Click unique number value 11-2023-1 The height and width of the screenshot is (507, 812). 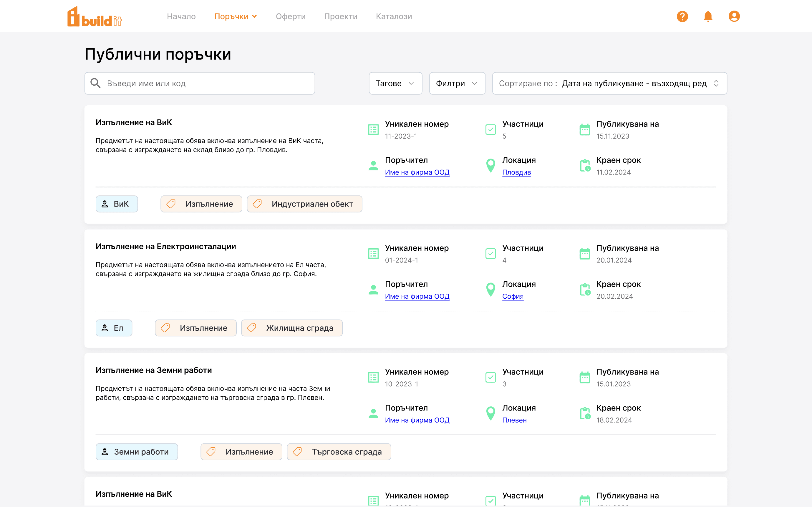click(x=401, y=136)
